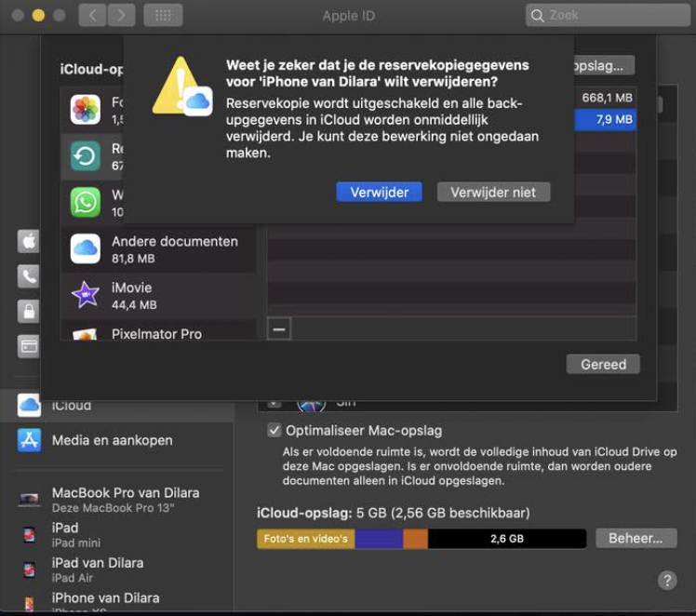Screen dimensions: 696x616
Task: Open the help question mark button
Action: pos(667,580)
